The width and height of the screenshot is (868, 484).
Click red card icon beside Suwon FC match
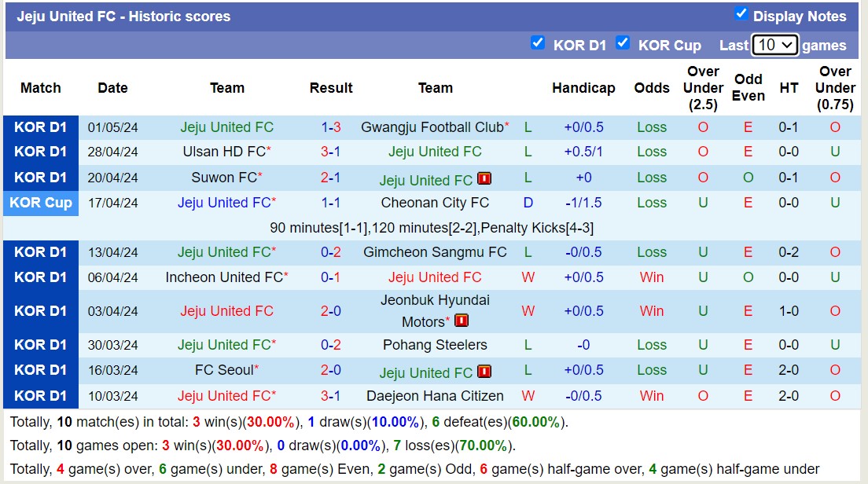484,179
